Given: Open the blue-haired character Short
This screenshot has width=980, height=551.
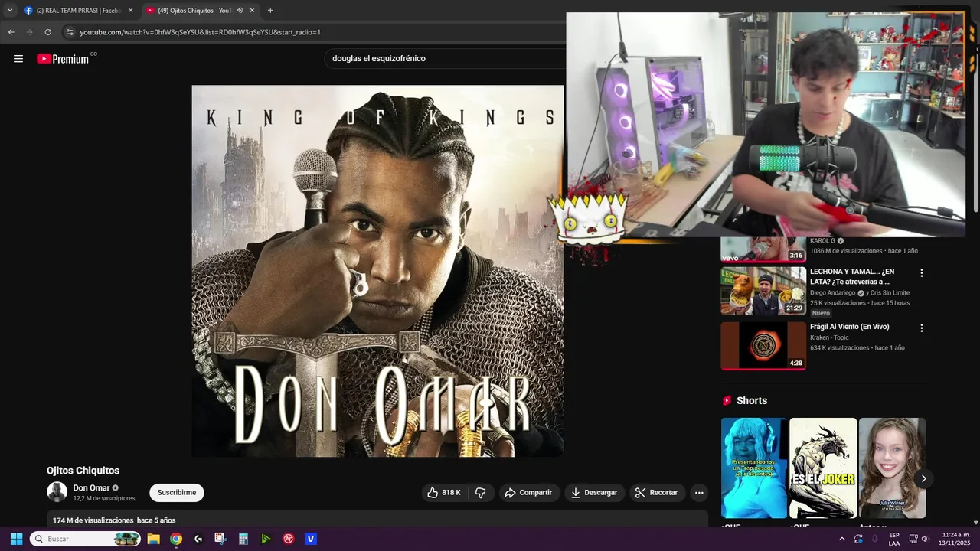Looking at the screenshot, I should click(754, 468).
